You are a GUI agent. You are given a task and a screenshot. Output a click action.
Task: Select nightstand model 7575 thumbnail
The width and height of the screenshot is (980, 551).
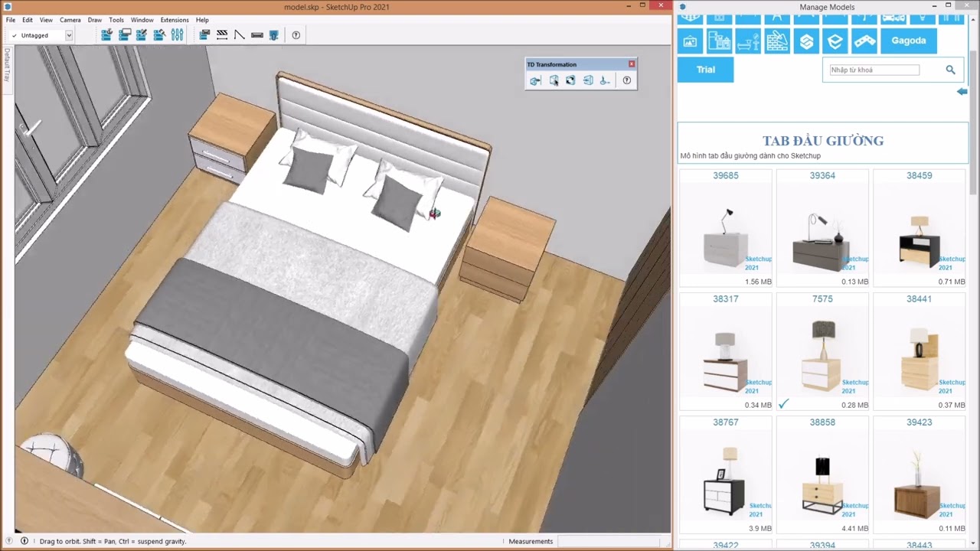click(822, 356)
